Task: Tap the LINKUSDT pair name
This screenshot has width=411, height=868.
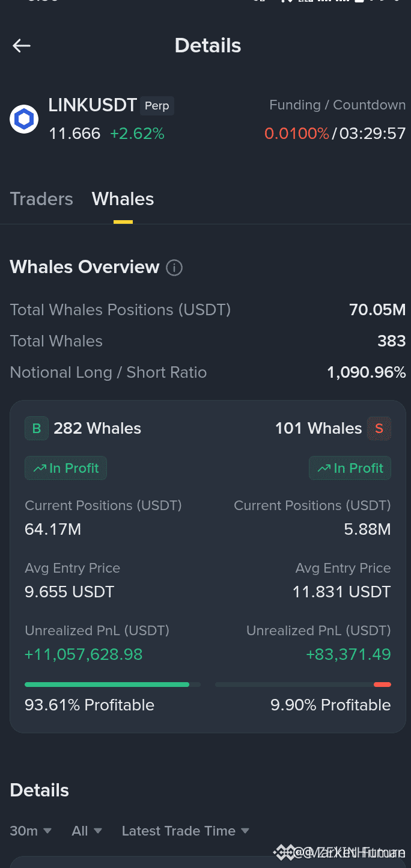Action: [x=93, y=105]
